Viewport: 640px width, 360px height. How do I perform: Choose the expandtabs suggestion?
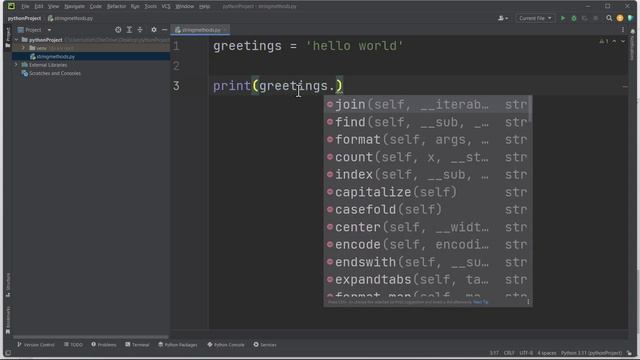(427, 280)
